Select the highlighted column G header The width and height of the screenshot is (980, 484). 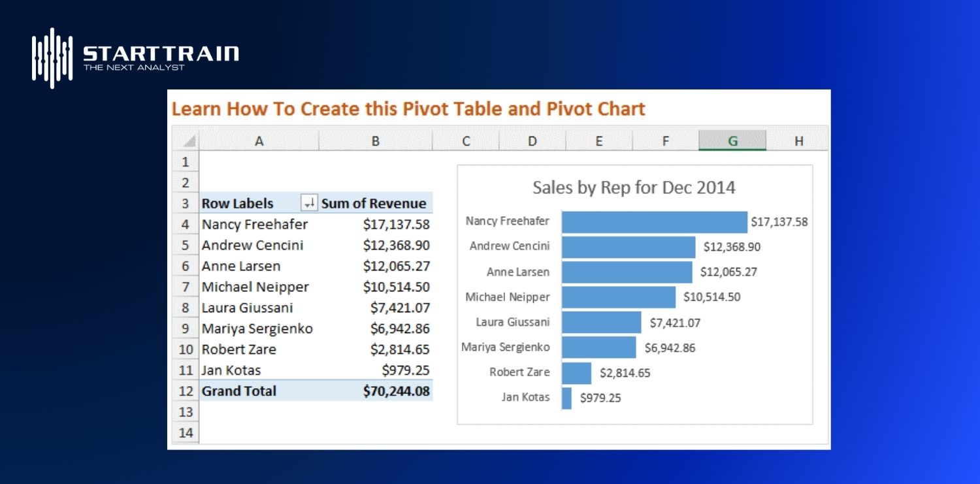[732, 141]
